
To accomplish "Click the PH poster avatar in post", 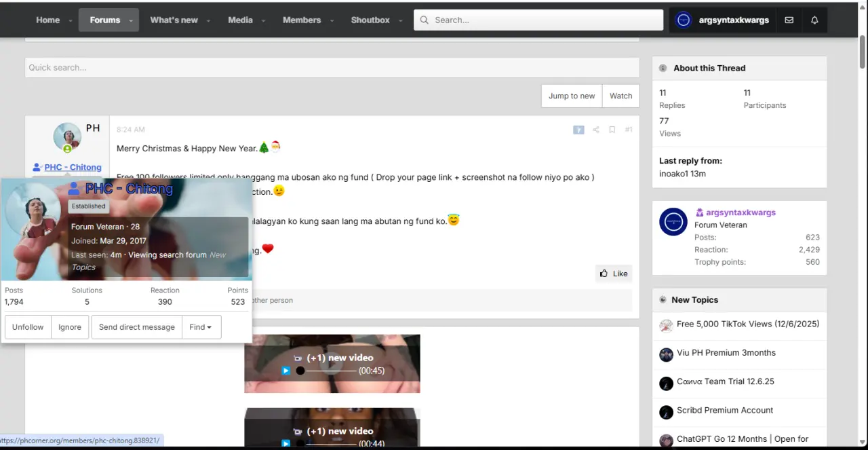I will pyautogui.click(x=67, y=137).
